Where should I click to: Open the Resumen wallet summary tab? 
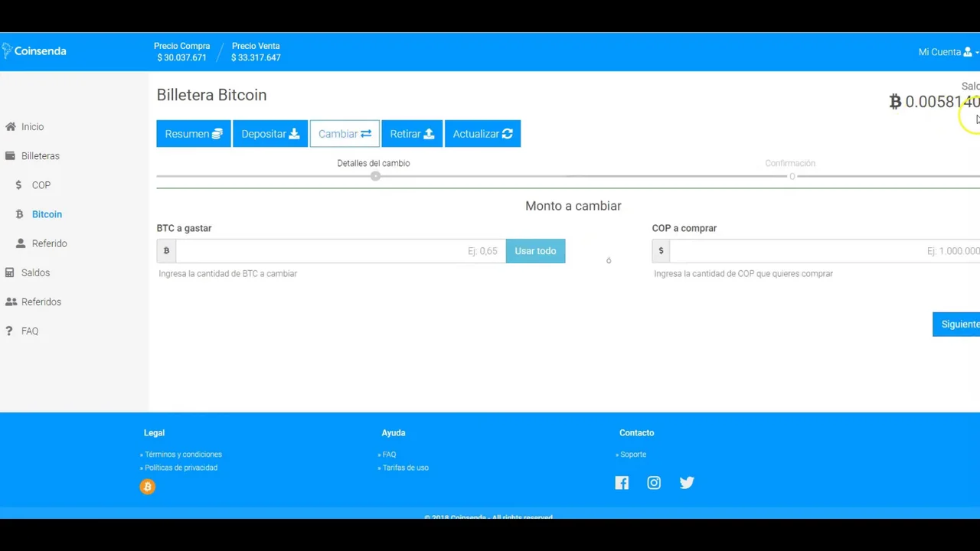pos(194,134)
